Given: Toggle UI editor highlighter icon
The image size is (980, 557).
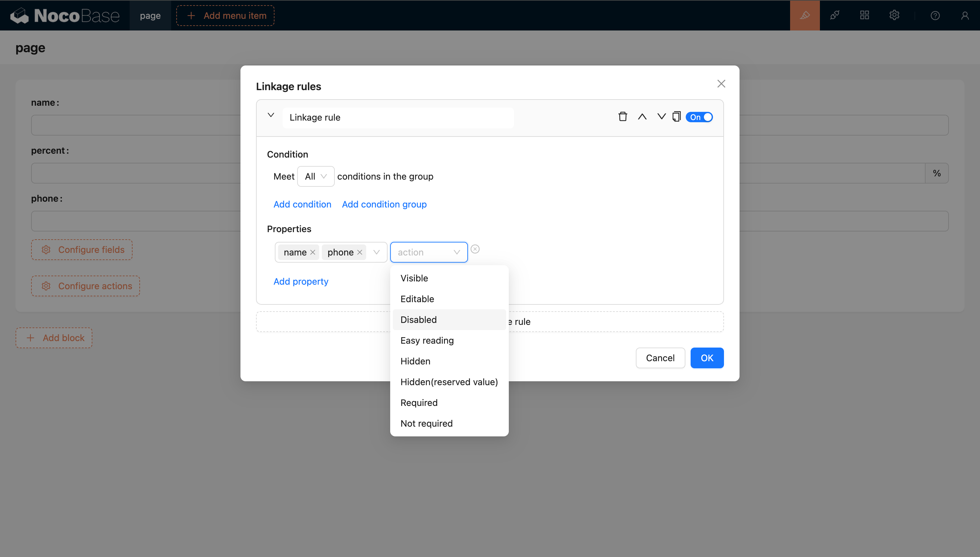Looking at the screenshot, I should coord(805,15).
